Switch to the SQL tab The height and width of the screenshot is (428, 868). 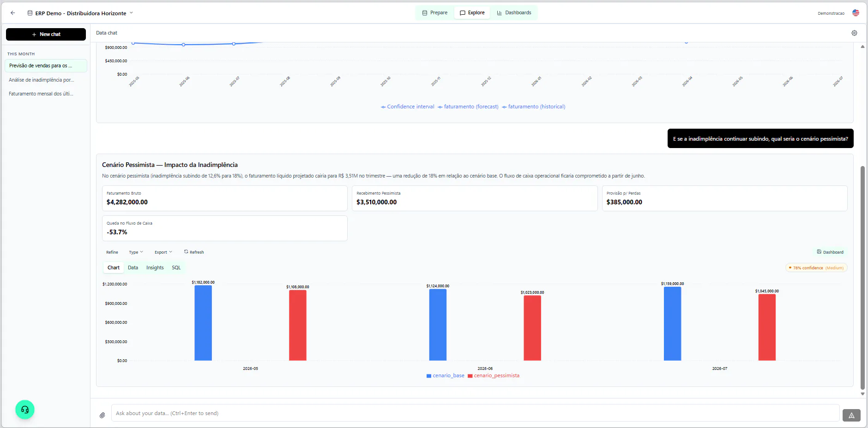(x=176, y=267)
